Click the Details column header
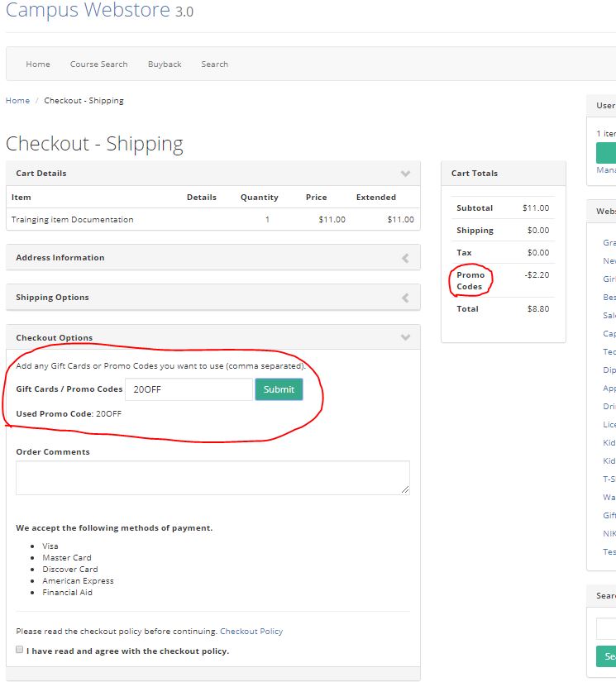The height and width of the screenshot is (682, 616). [x=202, y=197]
